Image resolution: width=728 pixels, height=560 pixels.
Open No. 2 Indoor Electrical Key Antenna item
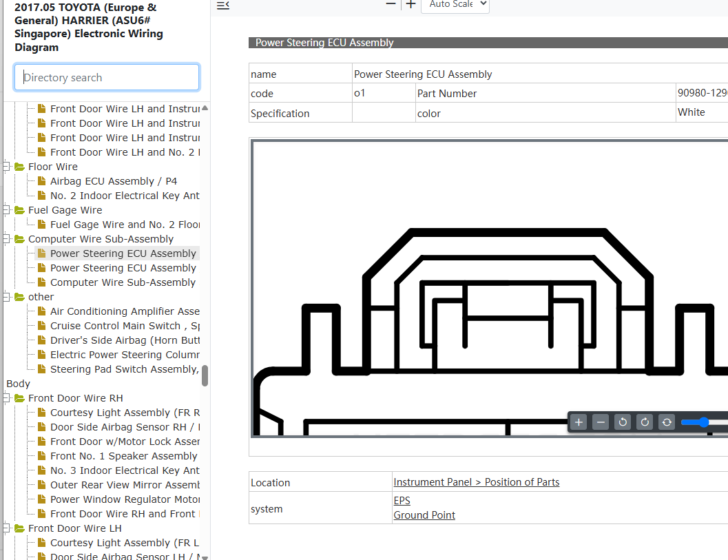pos(125,196)
